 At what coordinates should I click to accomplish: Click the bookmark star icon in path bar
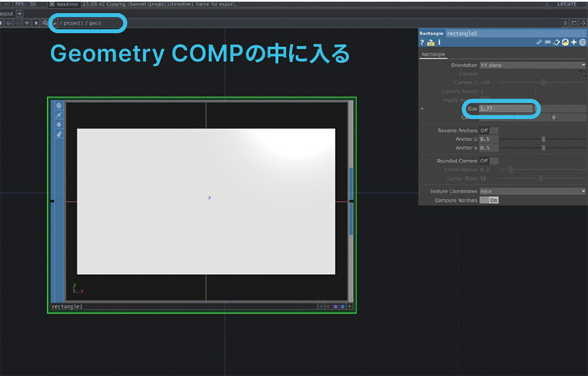36,23
